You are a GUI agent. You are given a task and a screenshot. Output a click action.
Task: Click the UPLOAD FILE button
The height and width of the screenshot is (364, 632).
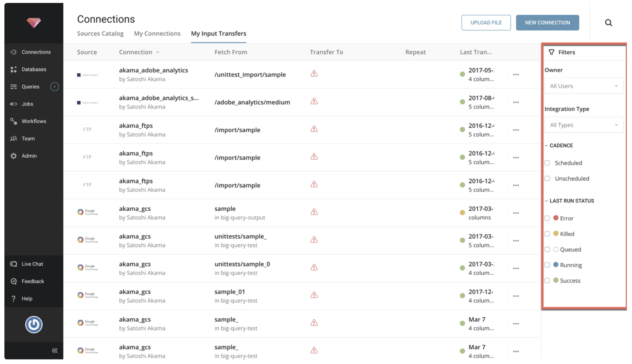pos(486,23)
